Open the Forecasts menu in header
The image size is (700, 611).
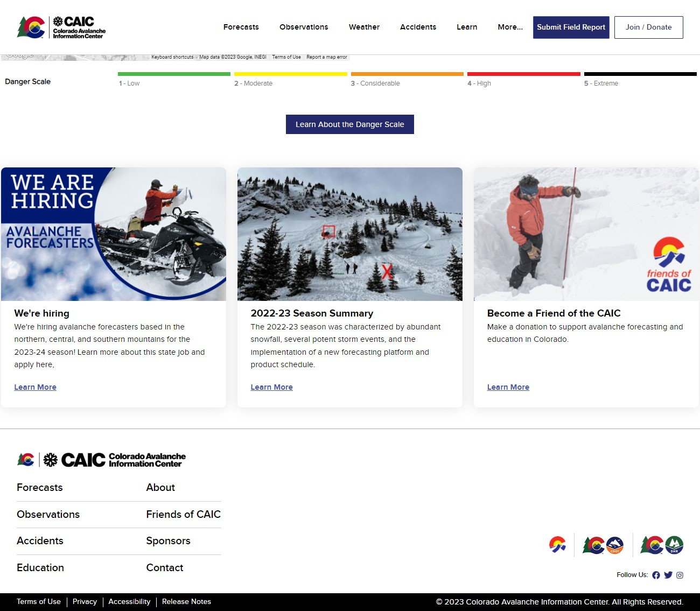tap(241, 27)
